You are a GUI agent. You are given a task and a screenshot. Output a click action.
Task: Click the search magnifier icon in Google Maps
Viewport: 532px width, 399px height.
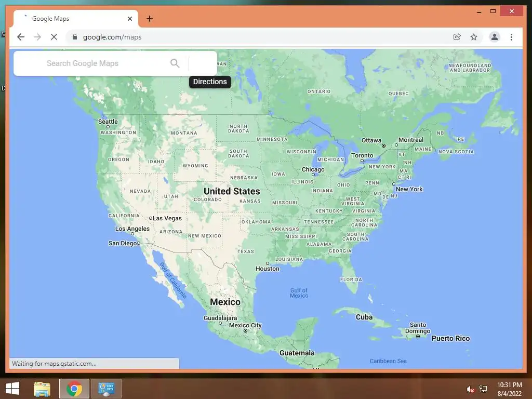coord(175,63)
